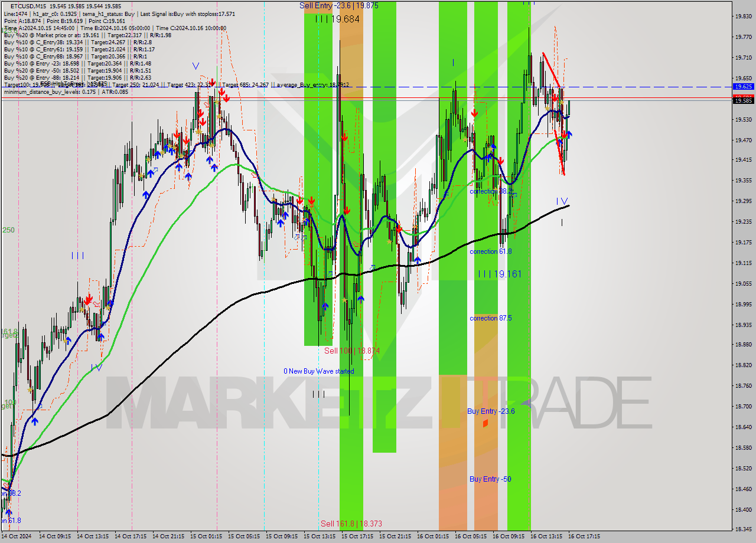Click the '0 New Buy Wave started' text
The image size is (756, 543).
(318, 371)
